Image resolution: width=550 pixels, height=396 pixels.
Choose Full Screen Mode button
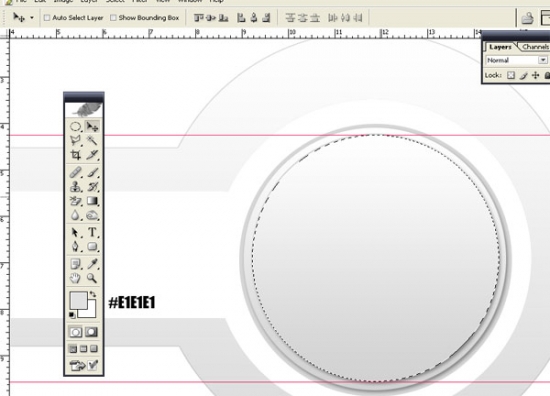[x=94, y=349]
